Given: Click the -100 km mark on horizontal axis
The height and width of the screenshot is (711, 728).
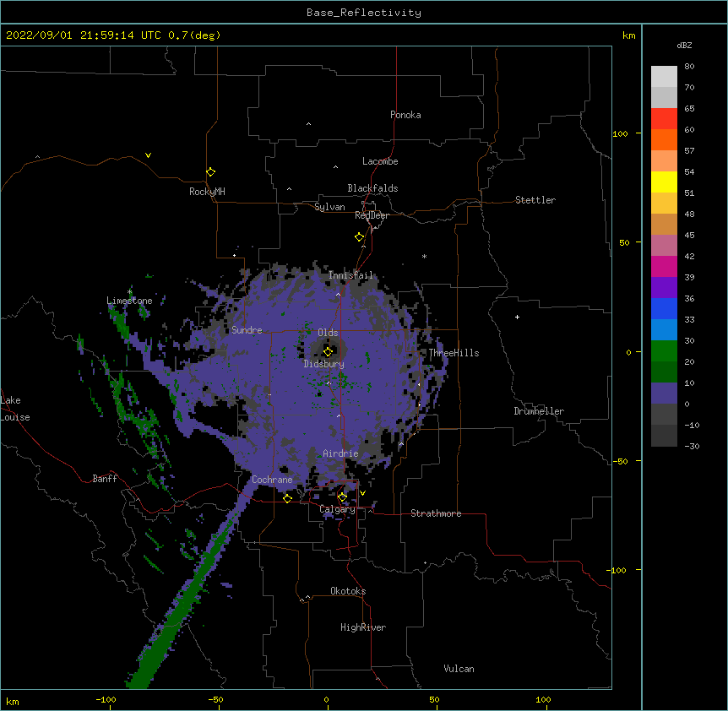Looking at the screenshot, I should [x=106, y=699].
